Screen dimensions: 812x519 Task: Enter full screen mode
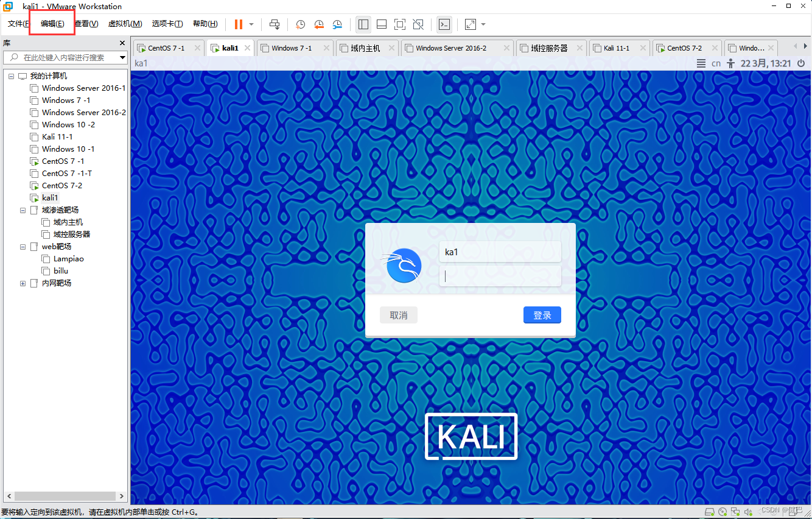pyautogui.click(x=400, y=24)
